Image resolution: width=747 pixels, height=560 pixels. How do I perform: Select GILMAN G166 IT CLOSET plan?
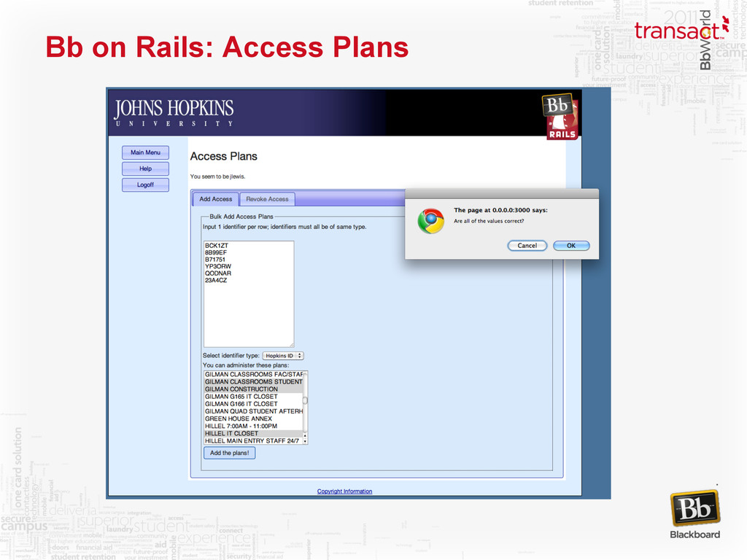tap(253, 404)
